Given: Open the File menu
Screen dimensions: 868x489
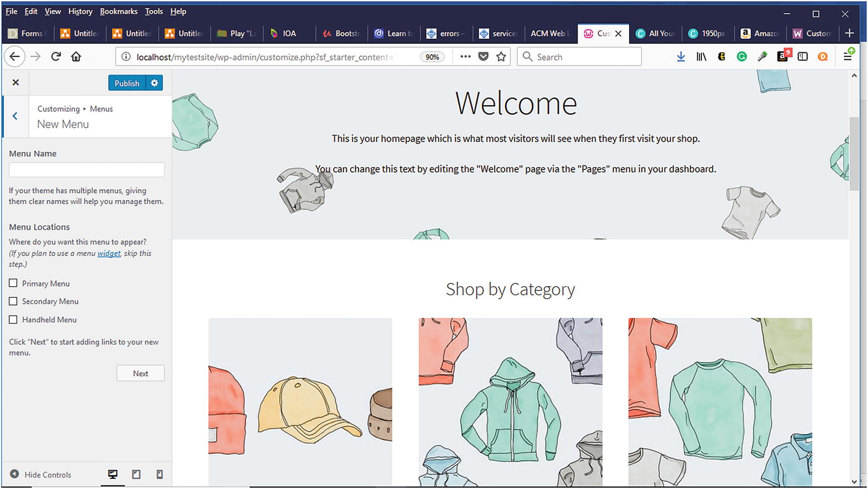Looking at the screenshot, I should pyautogui.click(x=11, y=11).
